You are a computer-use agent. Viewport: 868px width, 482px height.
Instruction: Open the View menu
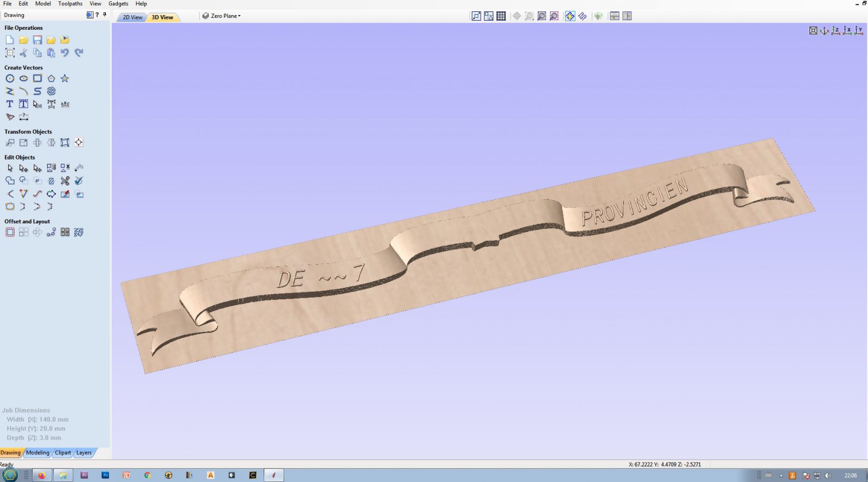pyautogui.click(x=95, y=3)
